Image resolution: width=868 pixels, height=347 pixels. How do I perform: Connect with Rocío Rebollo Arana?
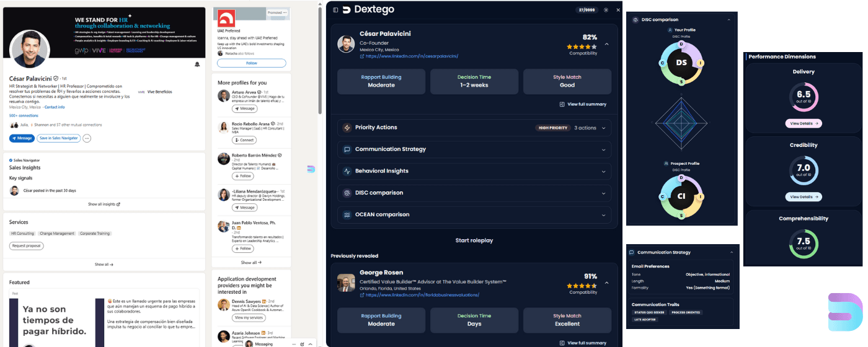[245, 140]
